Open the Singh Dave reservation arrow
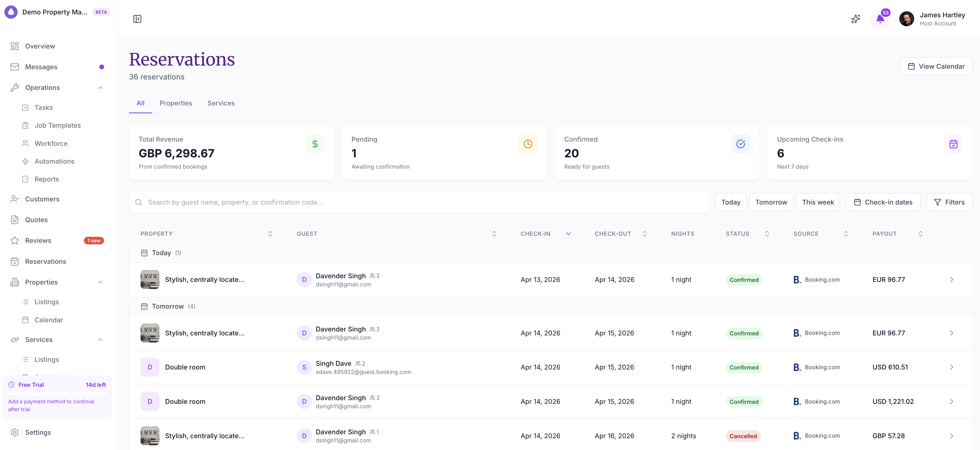Viewport: 980px width, 450px height. 951,367
